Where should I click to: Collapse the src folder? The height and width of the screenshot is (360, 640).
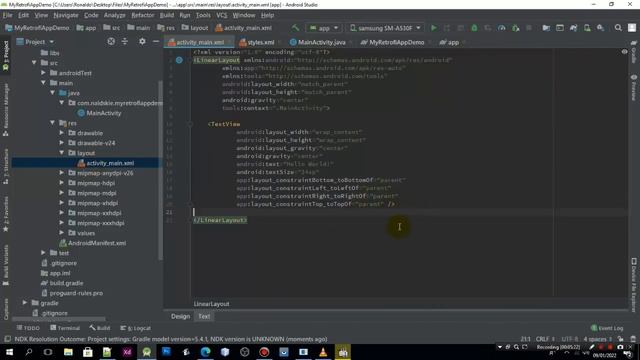click(x=34, y=63)
